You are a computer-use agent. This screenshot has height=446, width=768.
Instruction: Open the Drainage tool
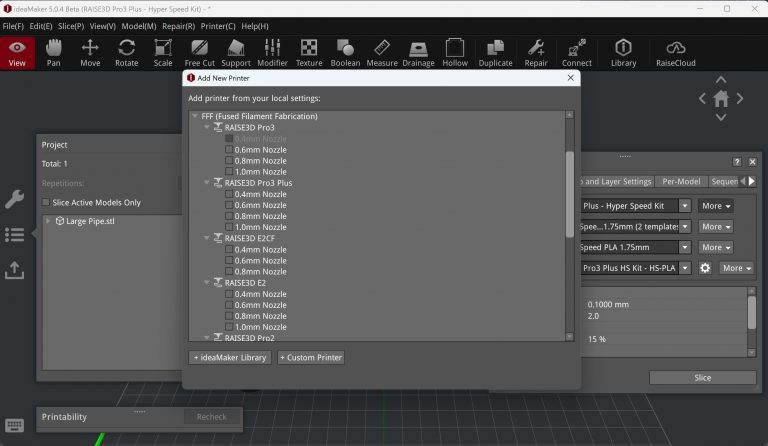[418, 53]
